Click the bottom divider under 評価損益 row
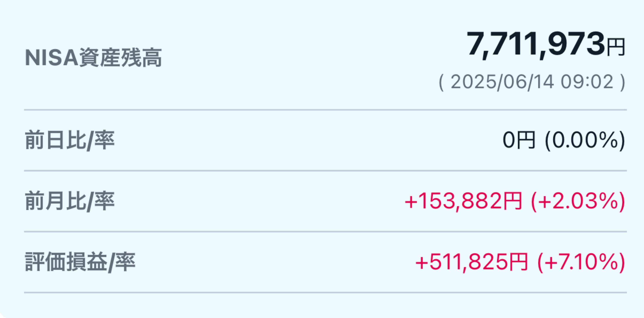 (326, 292)
